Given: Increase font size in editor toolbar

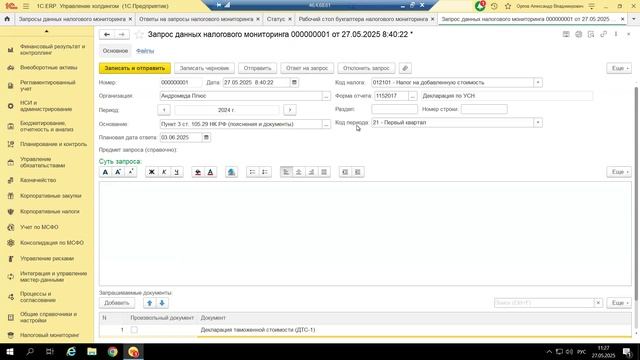Looking at the screenshot, I should point(118,172).
